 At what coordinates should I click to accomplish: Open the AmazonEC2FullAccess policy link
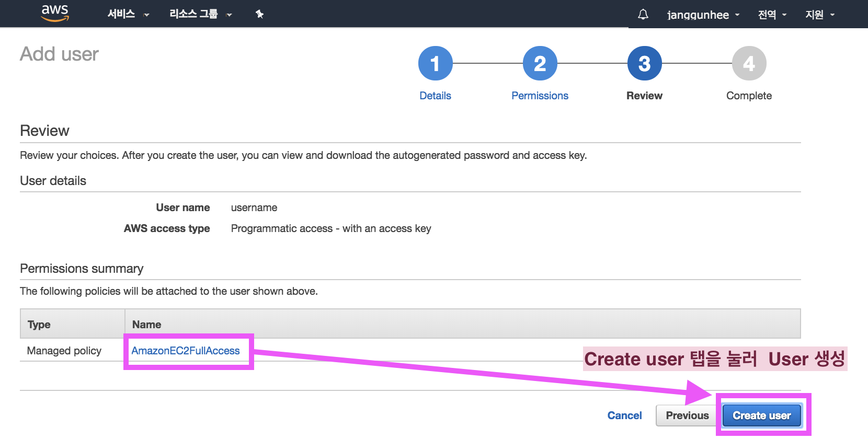(x=186, y=351)
